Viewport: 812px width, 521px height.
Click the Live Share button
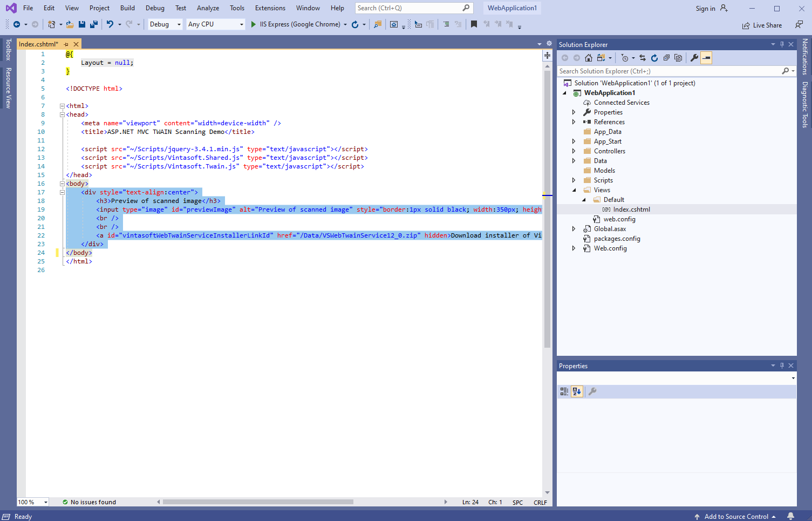[x=762, y=25]
